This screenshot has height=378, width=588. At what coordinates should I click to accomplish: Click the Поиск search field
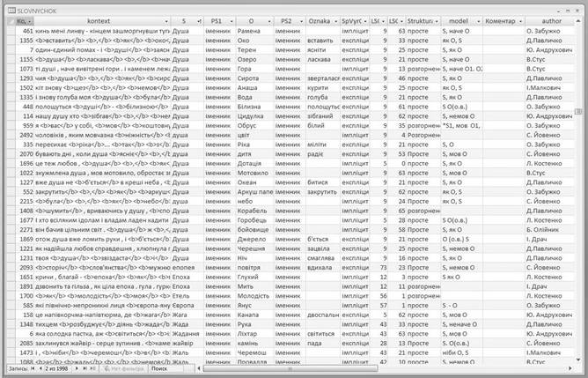pyautogui.click(x=172, y=368)
